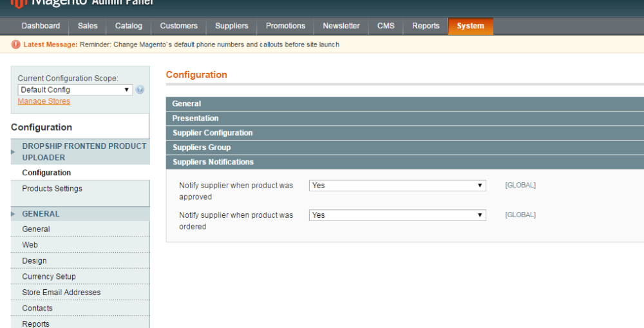Viewport: 644px width, 328px height.
Task: Collapse the Dropship Frontend Product Uploader section
Action: pyautogui.click(x=13, y=151)
